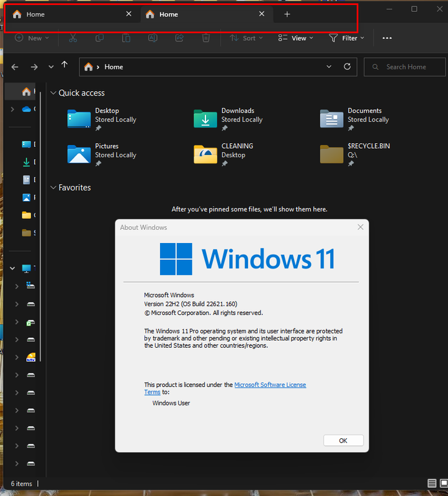Select Home in the navigation pane

(21, 91)
